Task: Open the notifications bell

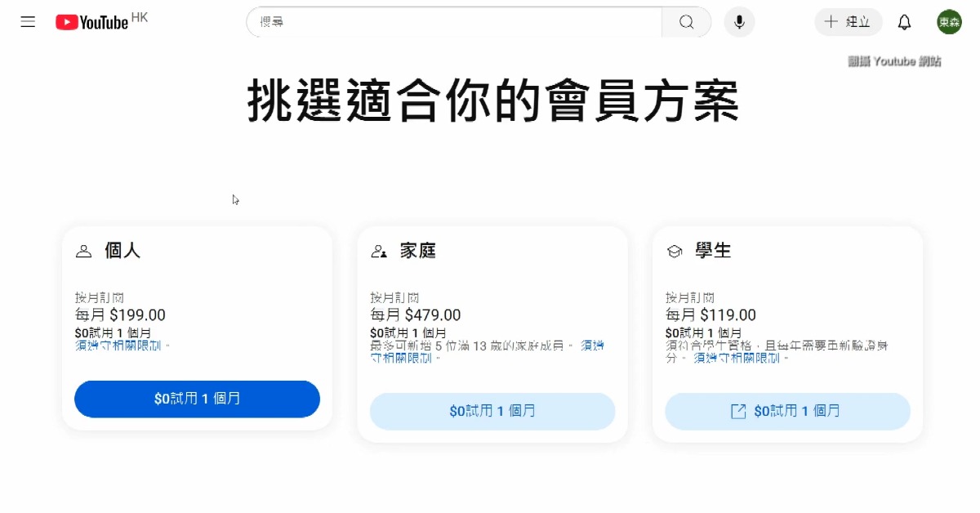Action: tap(904, 22)
